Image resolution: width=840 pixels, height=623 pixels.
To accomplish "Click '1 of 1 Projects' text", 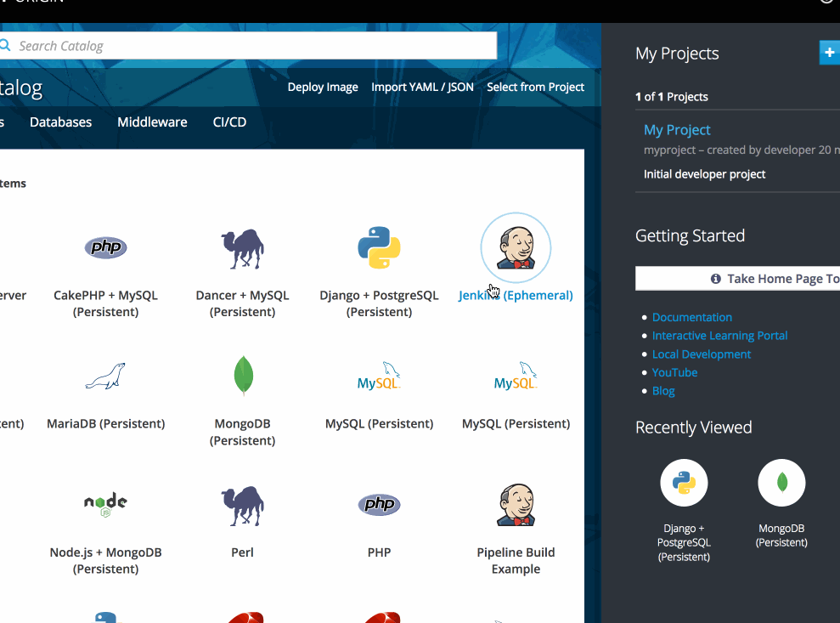I will 672,97.
